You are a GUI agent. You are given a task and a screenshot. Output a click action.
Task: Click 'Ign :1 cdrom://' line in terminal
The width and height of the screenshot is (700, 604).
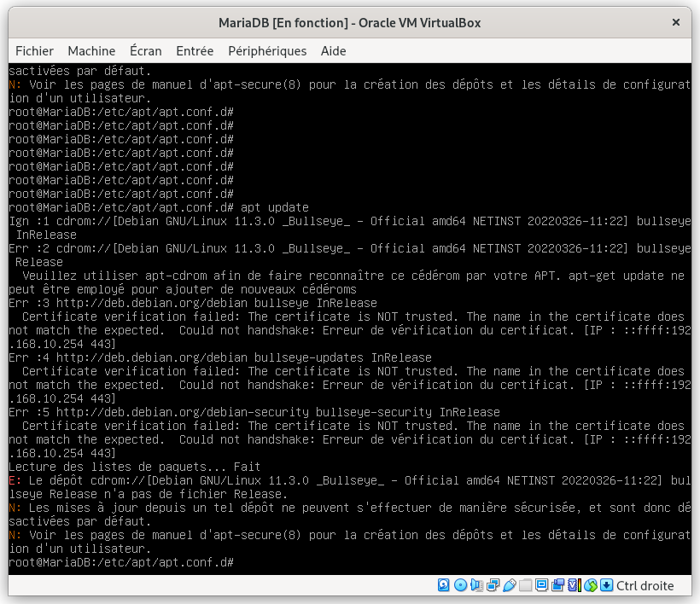click(350, 221)
